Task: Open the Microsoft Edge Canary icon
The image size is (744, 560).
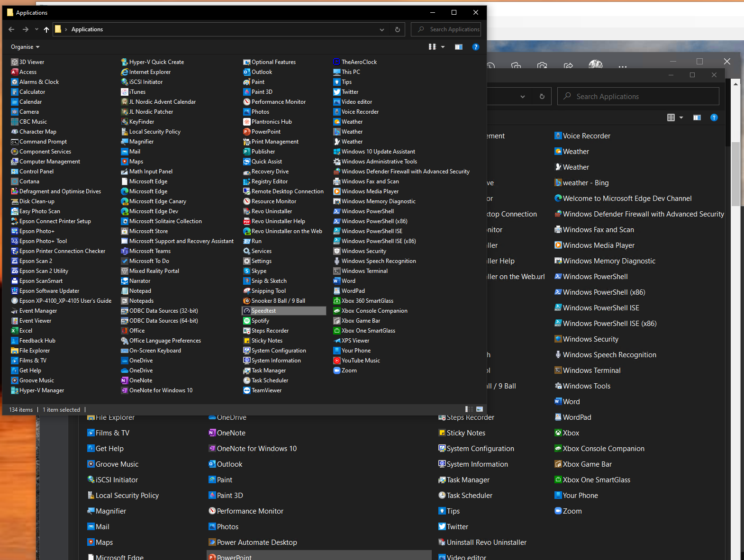Action: [x=125, y=201]
